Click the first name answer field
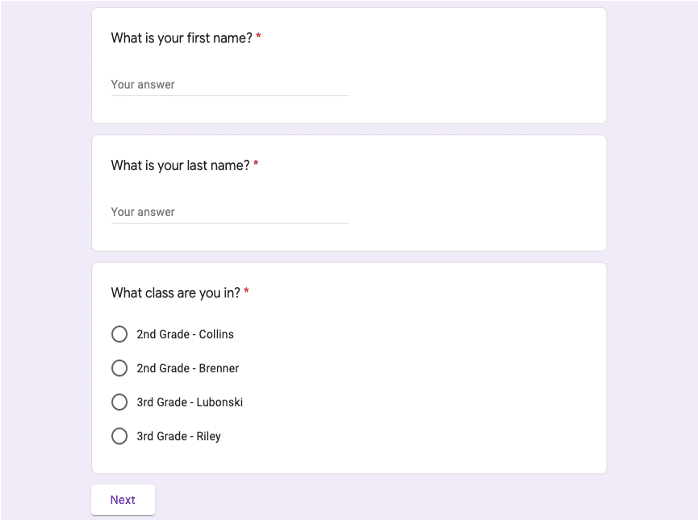Image resolution: width=698 pixels, height=520 pixels. 230,85
